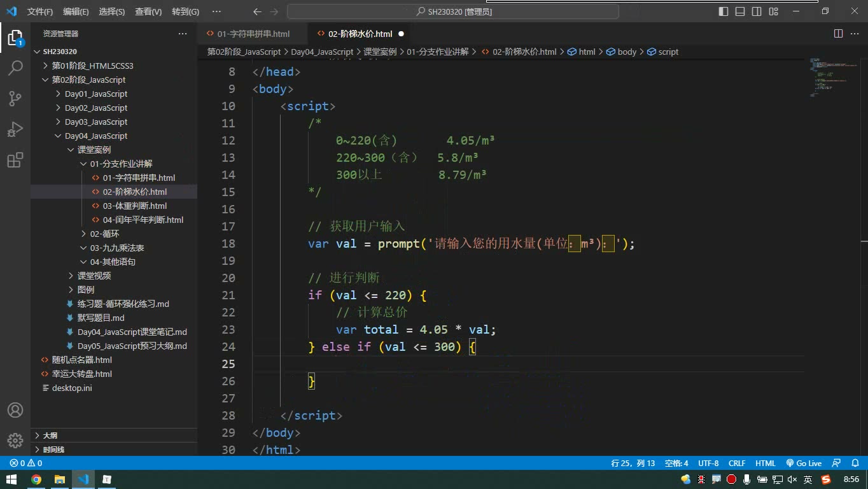Click the CRLF line ending indicator
The width and height of the screenshot is (868, 489).
(737, 464)
